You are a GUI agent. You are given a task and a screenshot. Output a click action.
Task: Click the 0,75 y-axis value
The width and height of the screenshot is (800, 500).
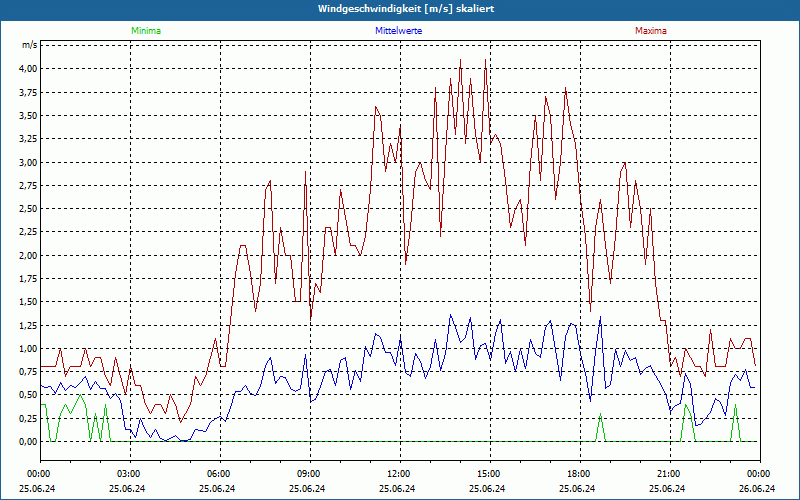coord(28,372)
